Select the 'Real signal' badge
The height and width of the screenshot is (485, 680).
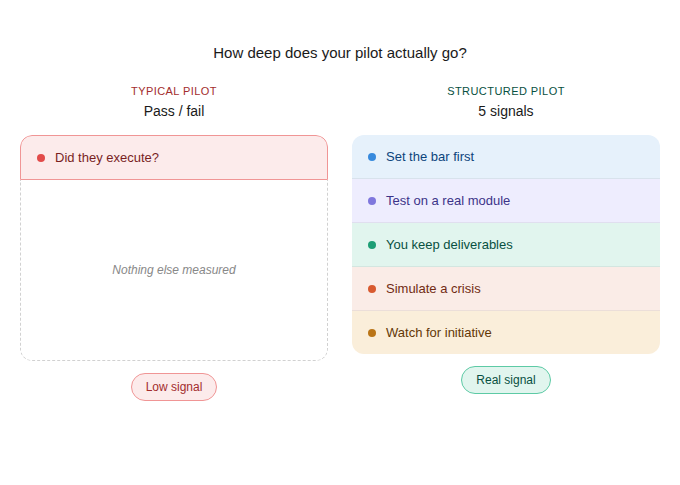pos(505,380)
